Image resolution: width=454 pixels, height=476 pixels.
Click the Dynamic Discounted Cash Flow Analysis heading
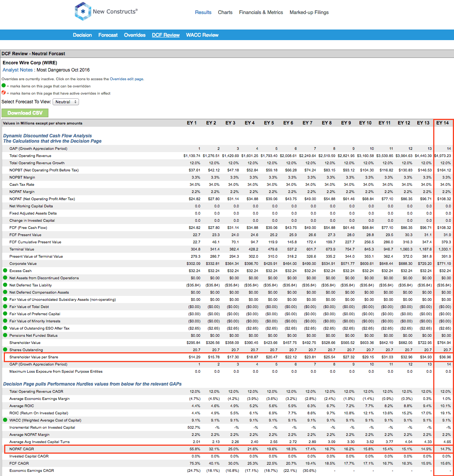[47, 136]
